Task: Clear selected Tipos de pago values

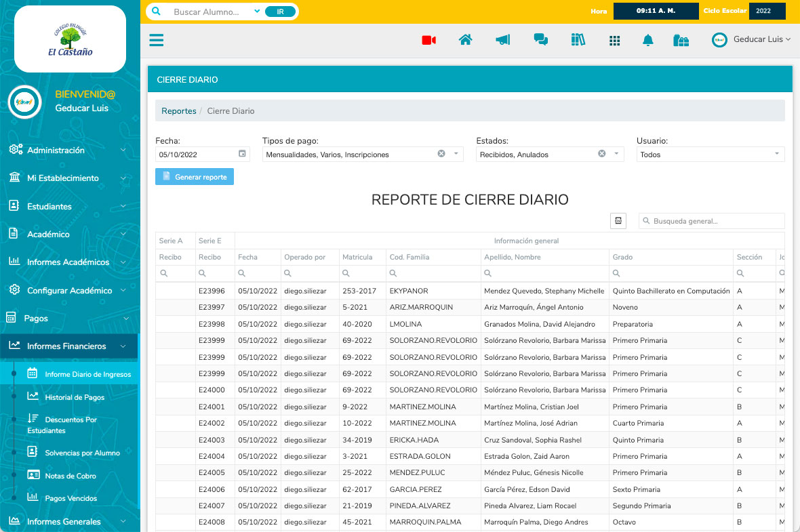Action: [x=441, y=154]
